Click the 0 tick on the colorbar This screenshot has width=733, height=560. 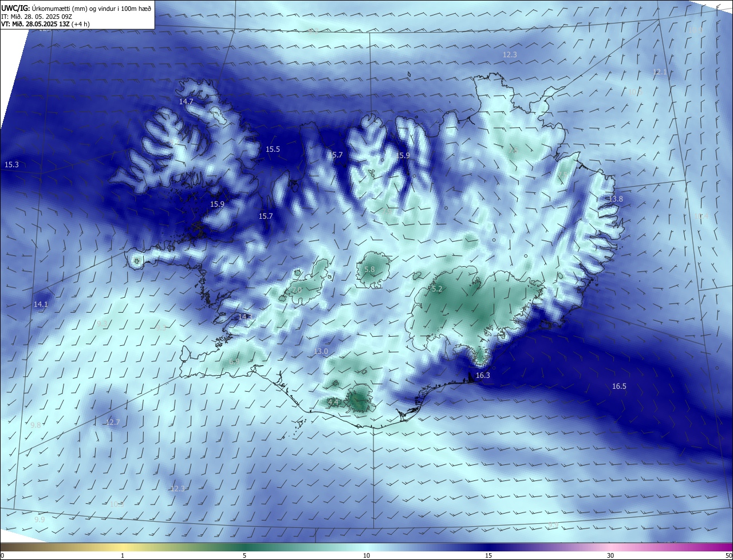(x=2, y=555)
